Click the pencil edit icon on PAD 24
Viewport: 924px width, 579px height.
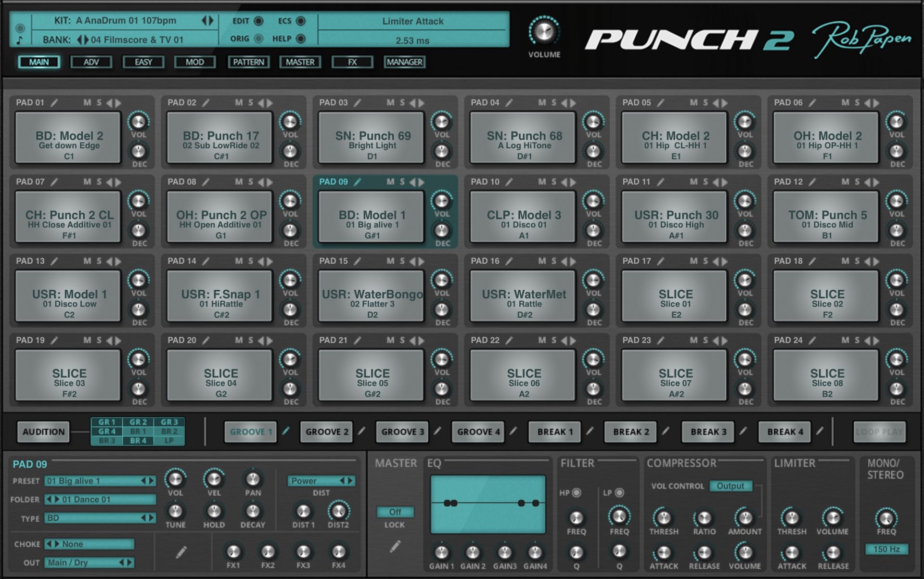coord(812,340)
